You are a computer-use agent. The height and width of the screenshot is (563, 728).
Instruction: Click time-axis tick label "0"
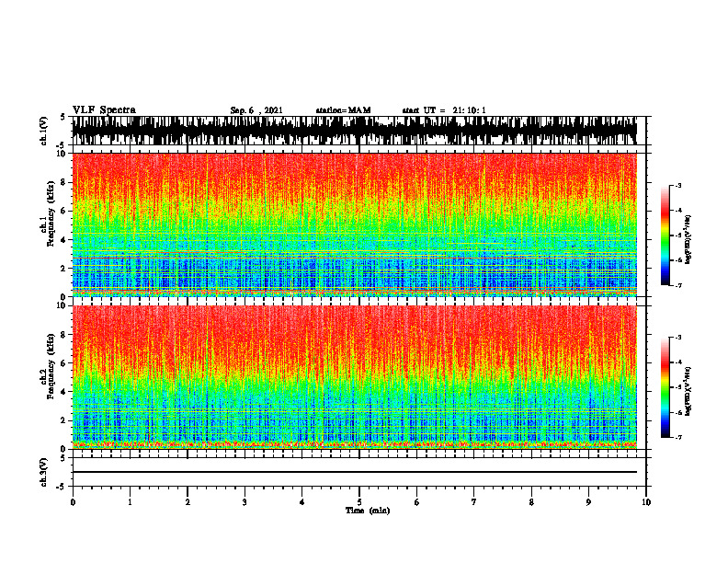pos(73,502)
